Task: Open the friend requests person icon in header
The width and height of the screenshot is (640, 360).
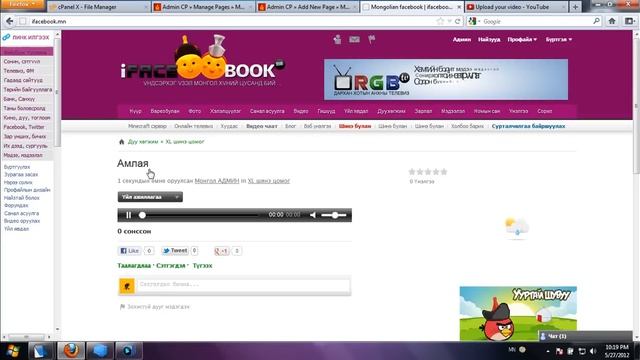Action: pos(337,40)
